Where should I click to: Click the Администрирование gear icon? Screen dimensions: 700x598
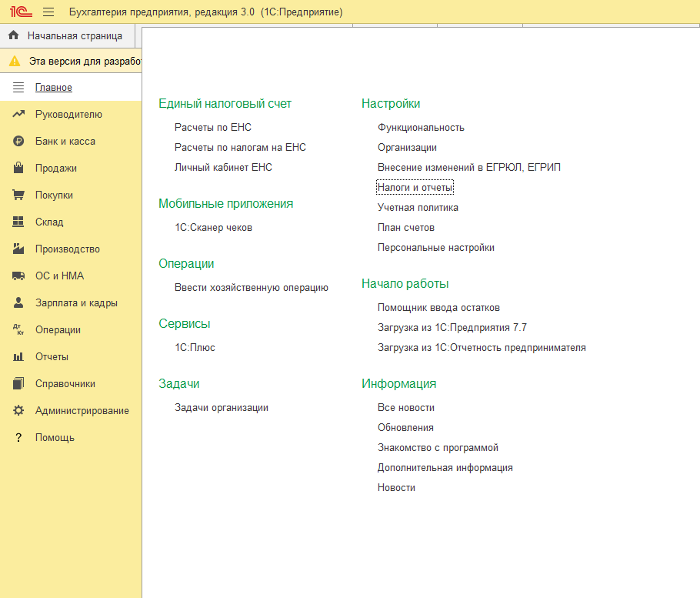[18, 410]
